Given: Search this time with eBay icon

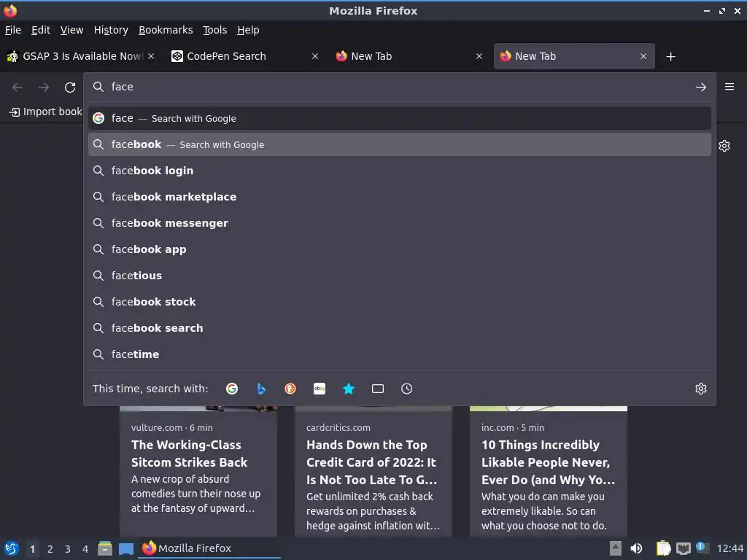Looking at the screenshot, I should [320, 389].
